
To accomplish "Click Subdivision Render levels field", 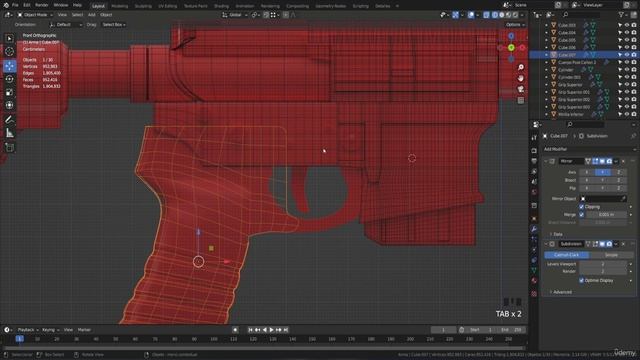I will [x=603, y=271].
